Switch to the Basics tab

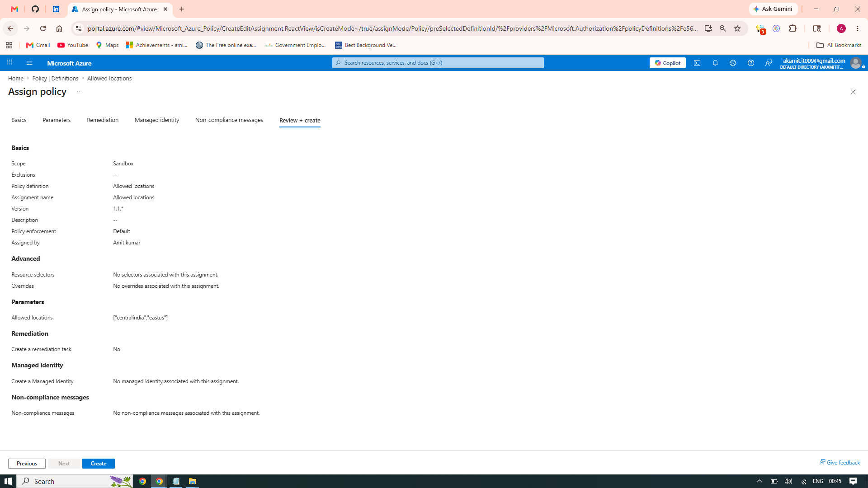[19, 120]
